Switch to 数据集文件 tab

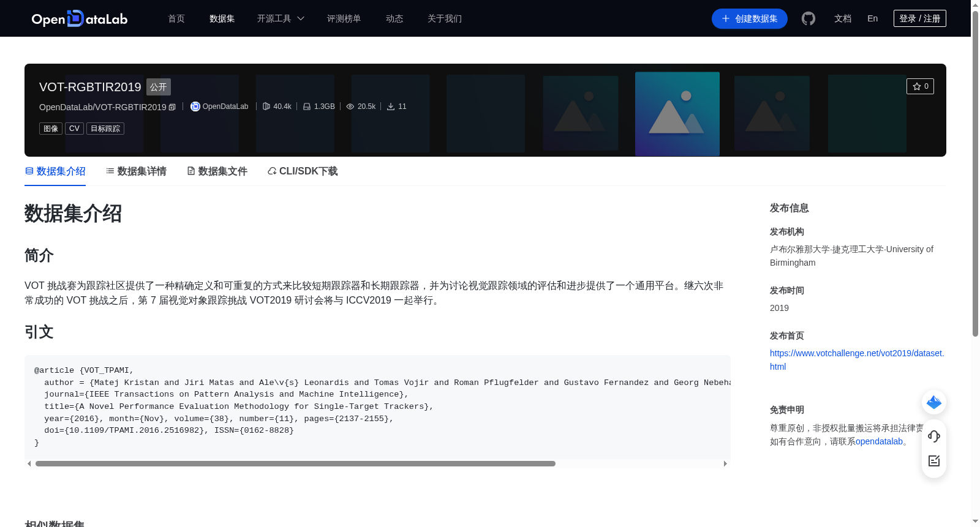coord(217,171)
